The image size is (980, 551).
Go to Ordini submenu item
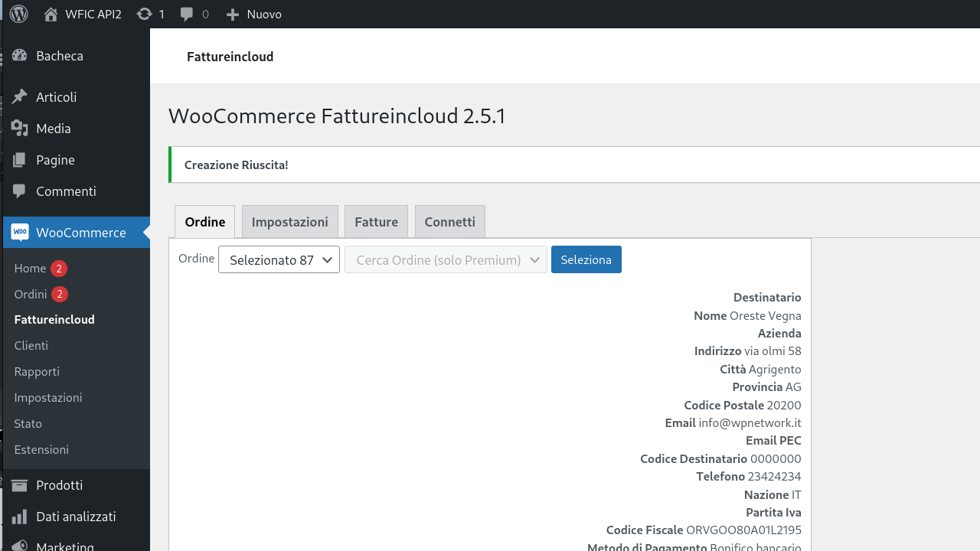click(31, 295)
